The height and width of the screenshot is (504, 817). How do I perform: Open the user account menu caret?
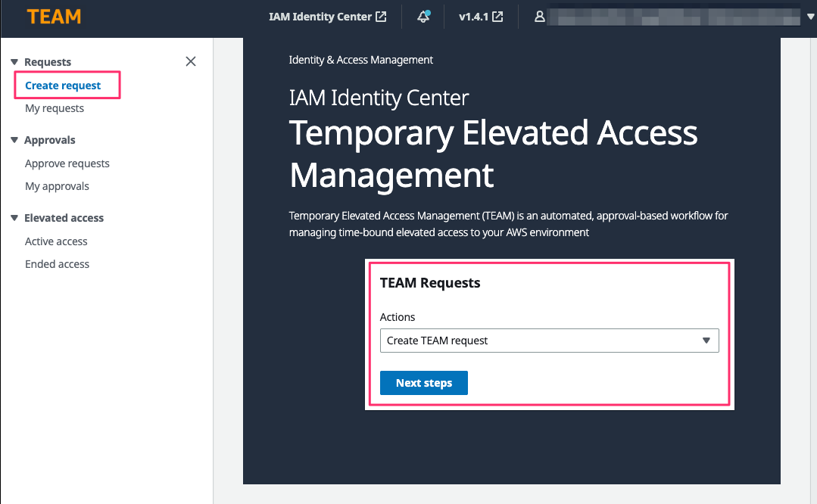(811, 17)
